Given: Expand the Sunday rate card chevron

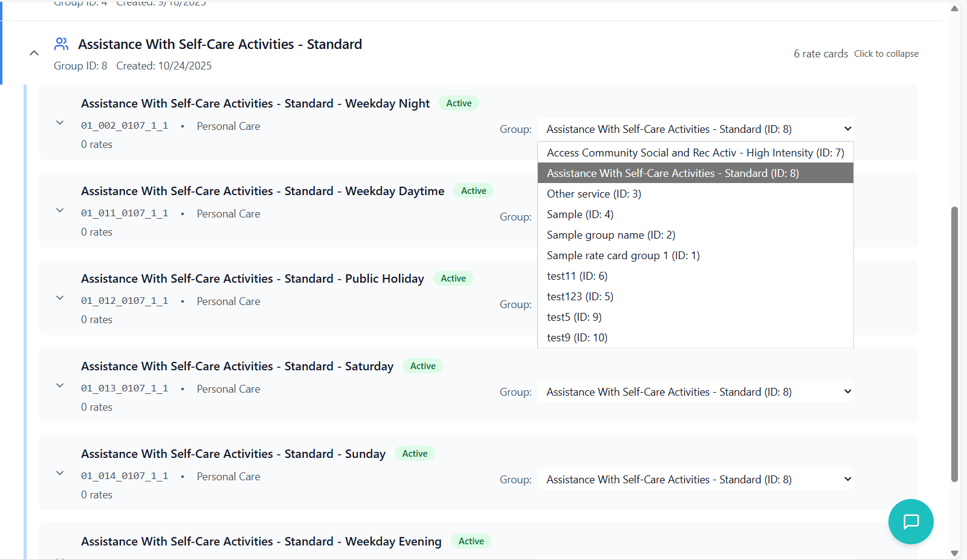Looking at the screenshot, I should click(60, 473).
